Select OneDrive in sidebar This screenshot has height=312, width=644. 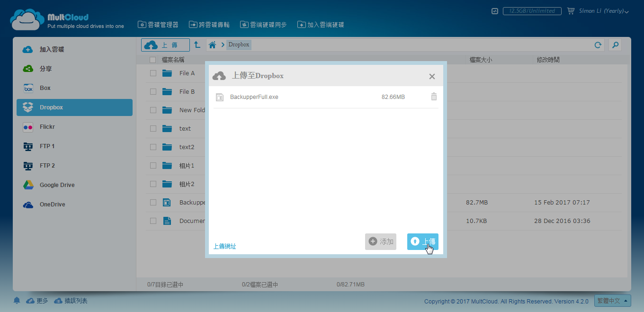tap(74, 205)
